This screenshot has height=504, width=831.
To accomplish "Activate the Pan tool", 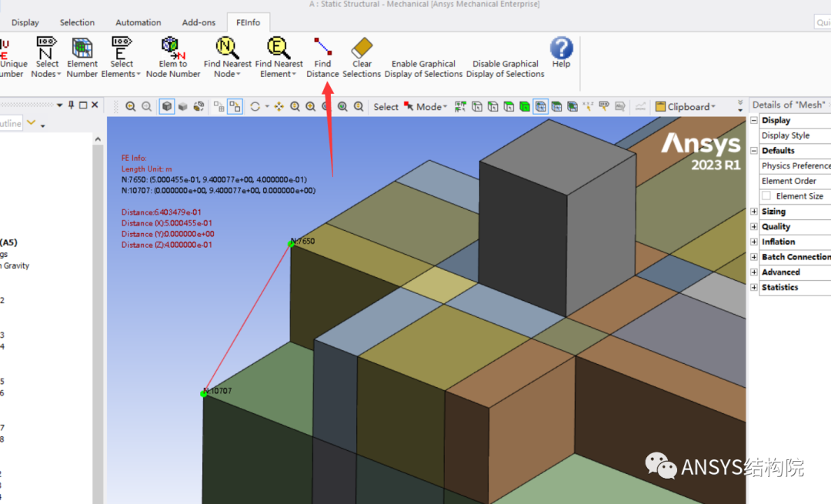I will [x=279, y=106].
